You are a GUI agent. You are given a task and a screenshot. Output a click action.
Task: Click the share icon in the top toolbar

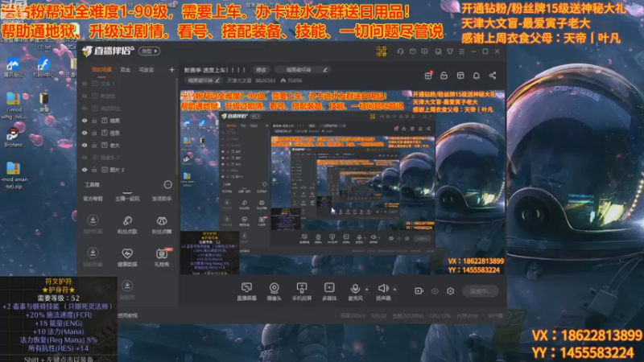click(493, 76)
